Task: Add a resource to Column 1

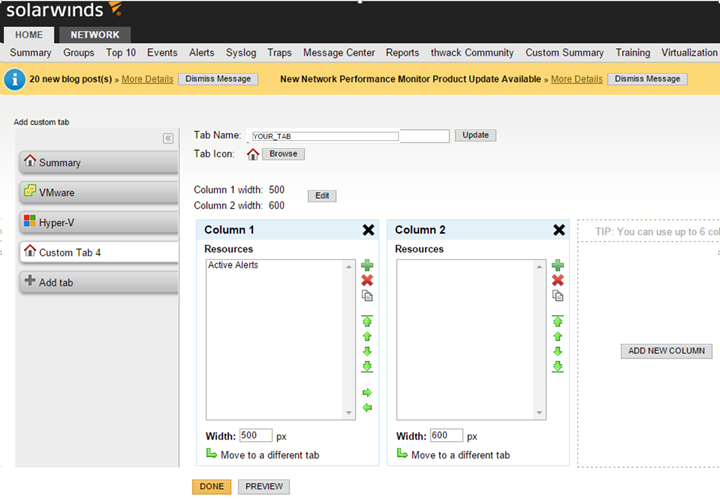Action: click(367, 265)
